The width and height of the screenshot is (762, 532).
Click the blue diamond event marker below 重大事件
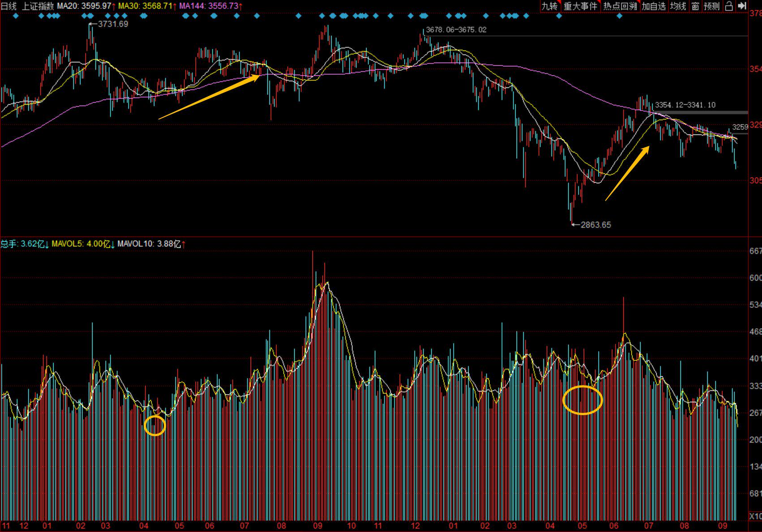coord(559,16)
